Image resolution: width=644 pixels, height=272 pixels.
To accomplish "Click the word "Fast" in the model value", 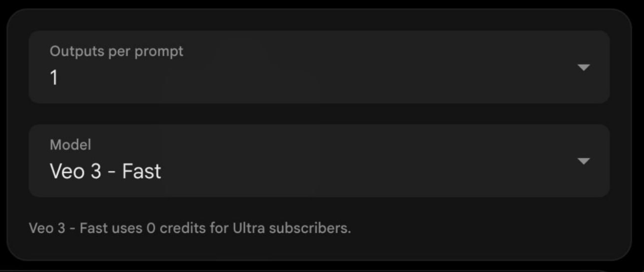I will (141, 171).
